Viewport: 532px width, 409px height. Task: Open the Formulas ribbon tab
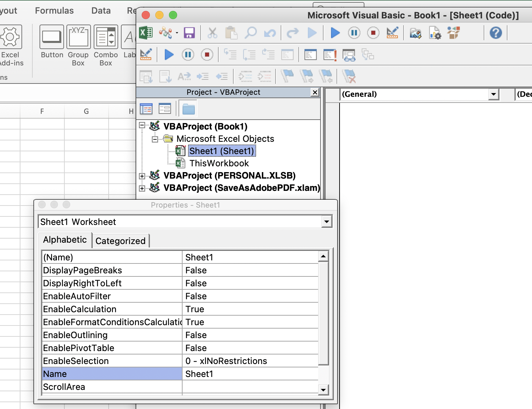click(x=54, y=11)
